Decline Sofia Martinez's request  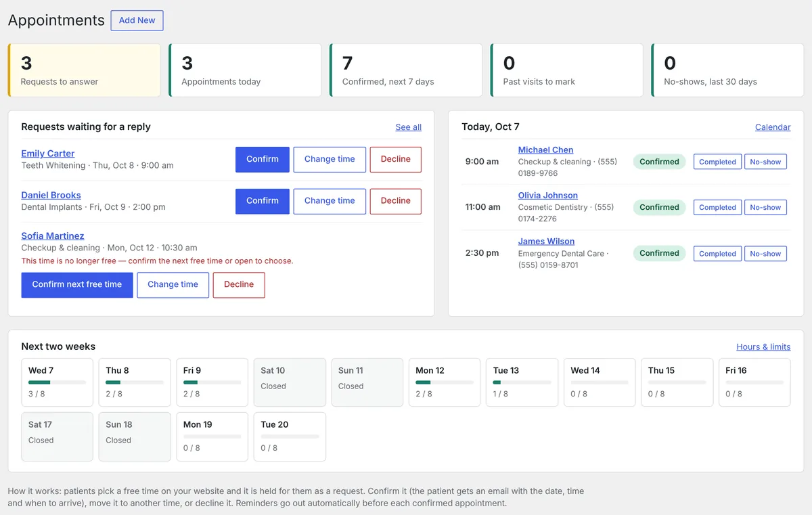pyautogui.click(x=239, y=285)
